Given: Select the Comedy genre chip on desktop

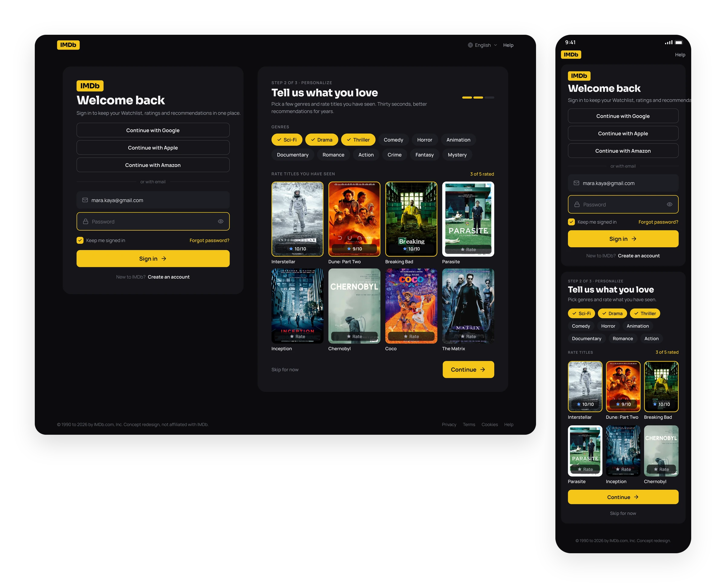Looking at the screenshot, I should pos(393,140).
